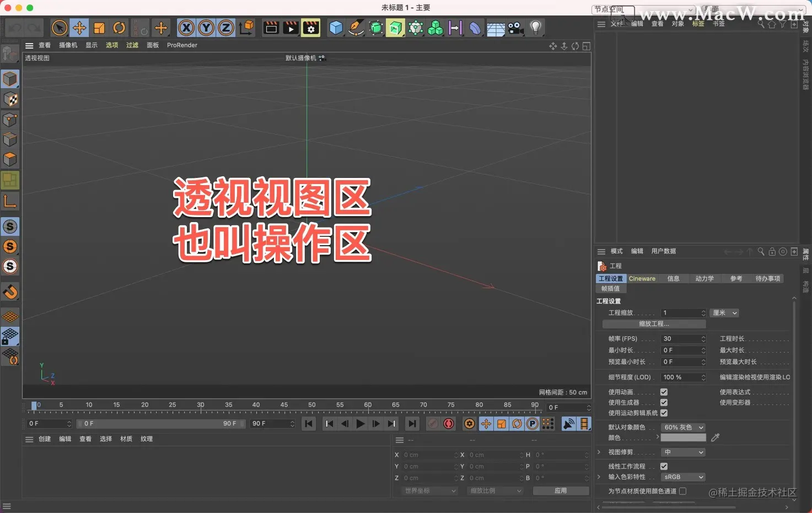Open the 待办事项 tab
Image resolution: width=812 pixels, height=513 pixels.
click(768, 279)
